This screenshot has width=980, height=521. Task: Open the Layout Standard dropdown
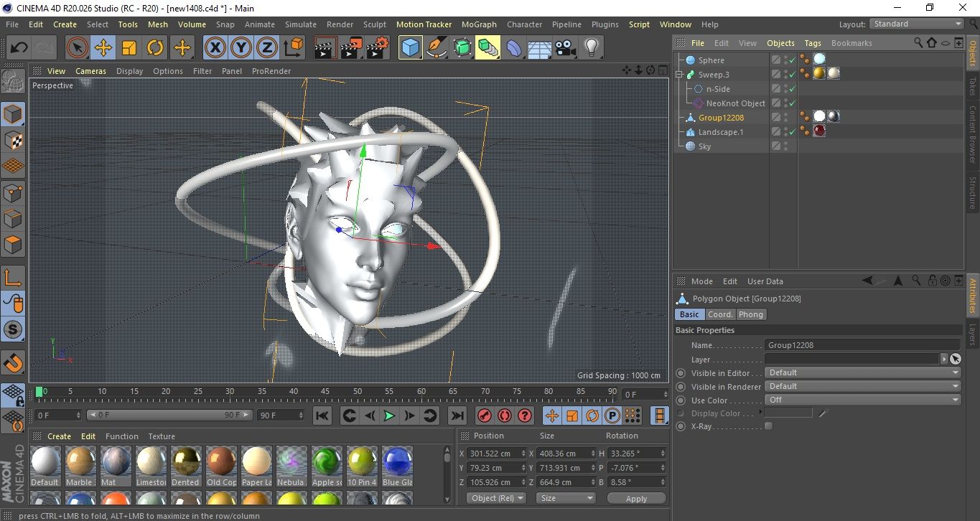coord(917,24)
